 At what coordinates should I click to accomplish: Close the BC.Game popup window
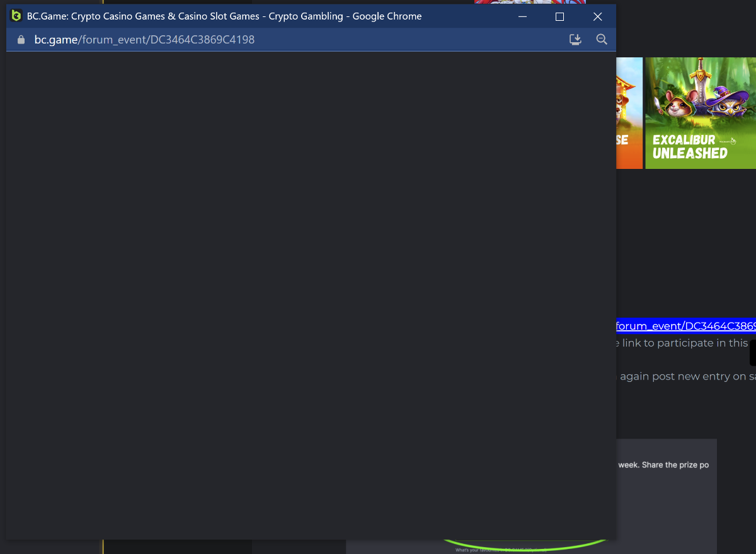597,17
